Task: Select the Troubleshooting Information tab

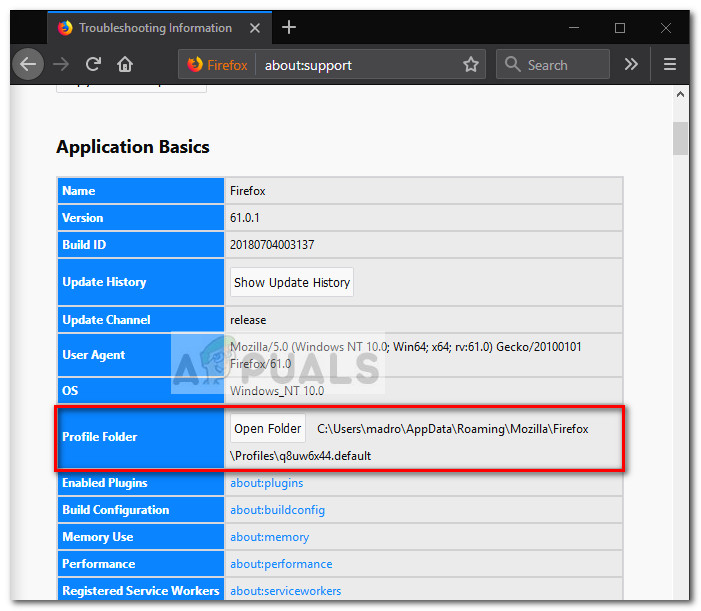Action: 160,27
